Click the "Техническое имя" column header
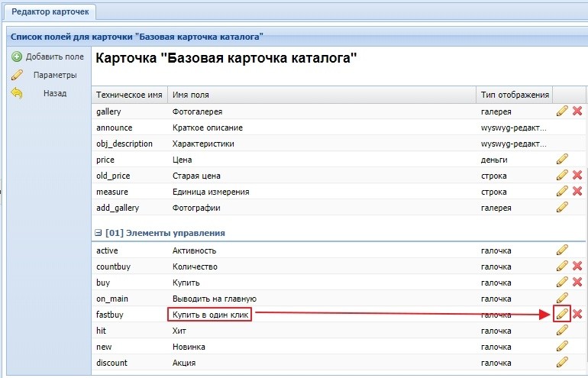 point(128,95)
